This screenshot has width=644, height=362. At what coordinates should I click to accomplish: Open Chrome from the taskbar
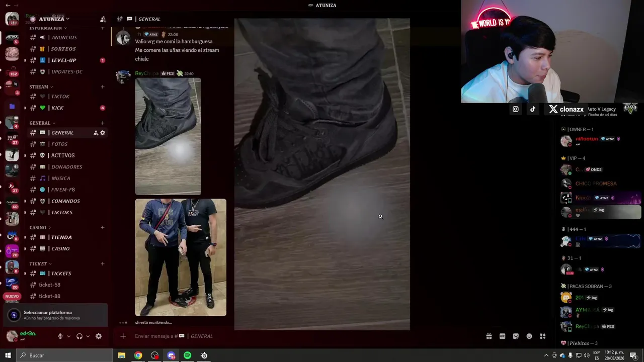pos(138,355)
